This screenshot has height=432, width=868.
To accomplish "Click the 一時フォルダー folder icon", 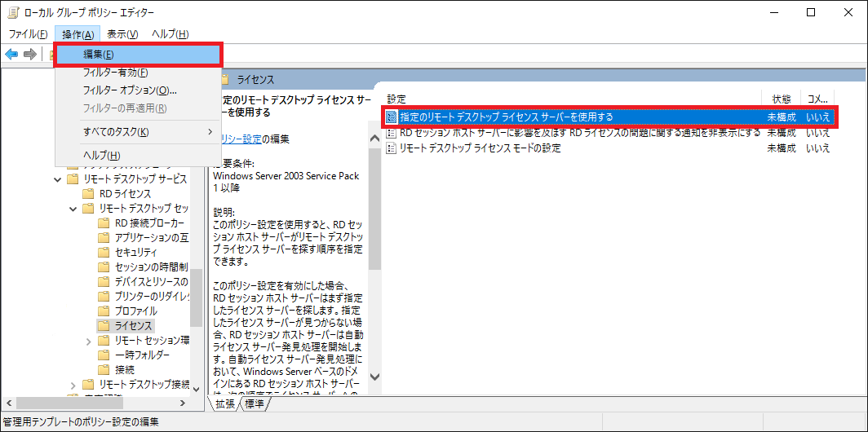I will [104, 355].
